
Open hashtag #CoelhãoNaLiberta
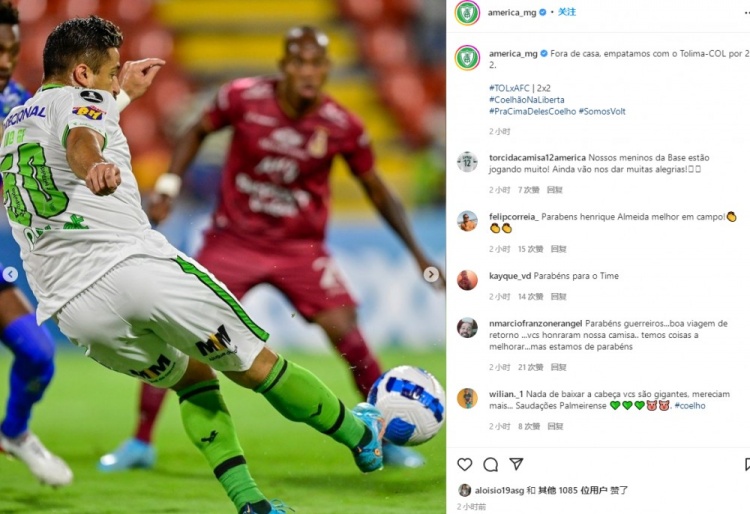coord(527,99)
